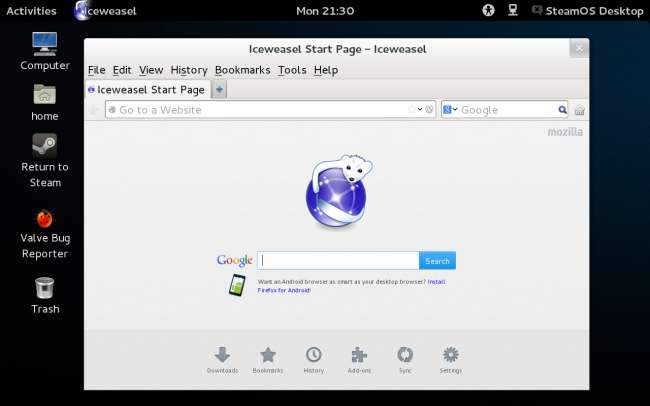The height and width of the screenshot is (406, 650).
Task: Launch the Valve Bug Reporter icon
Action: (x=45, y=219)
